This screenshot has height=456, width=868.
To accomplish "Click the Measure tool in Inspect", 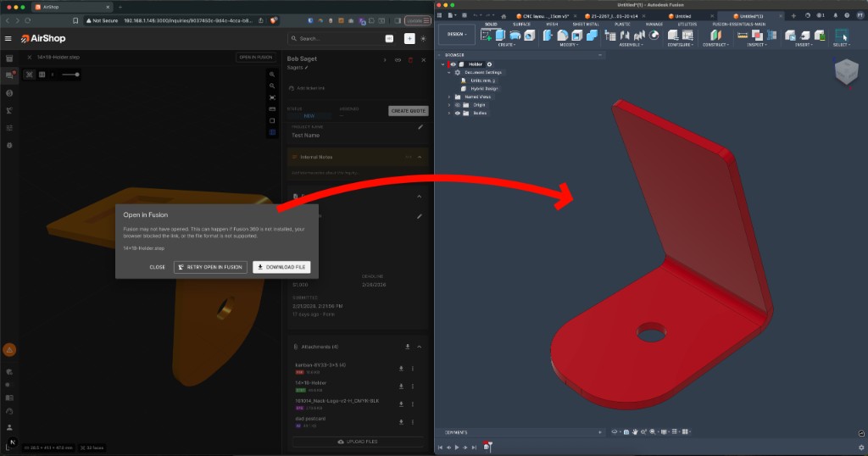I will point(743,35).
